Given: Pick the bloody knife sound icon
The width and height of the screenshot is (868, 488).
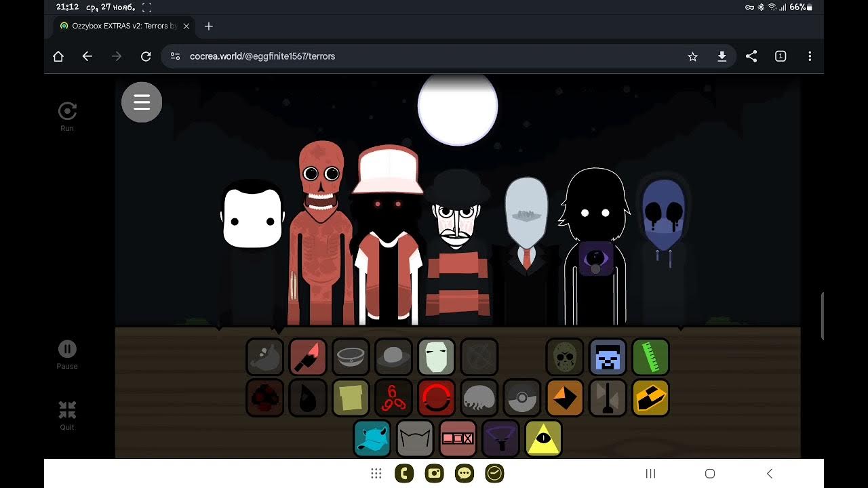Looking at the screenshot, I should point(308,357).
